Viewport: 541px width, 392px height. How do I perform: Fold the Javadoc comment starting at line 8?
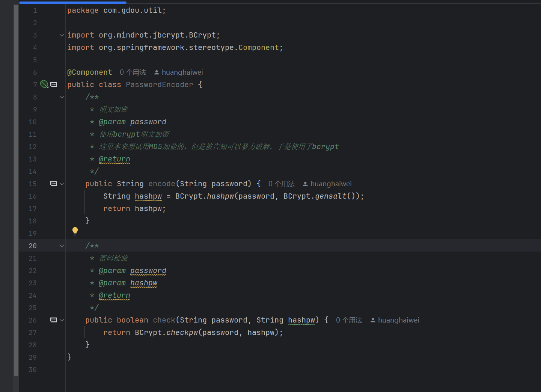tap(62, 97)
